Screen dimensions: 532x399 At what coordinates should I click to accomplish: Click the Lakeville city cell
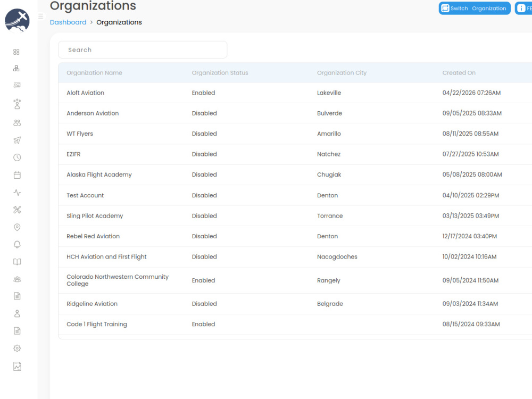(329, 93)
